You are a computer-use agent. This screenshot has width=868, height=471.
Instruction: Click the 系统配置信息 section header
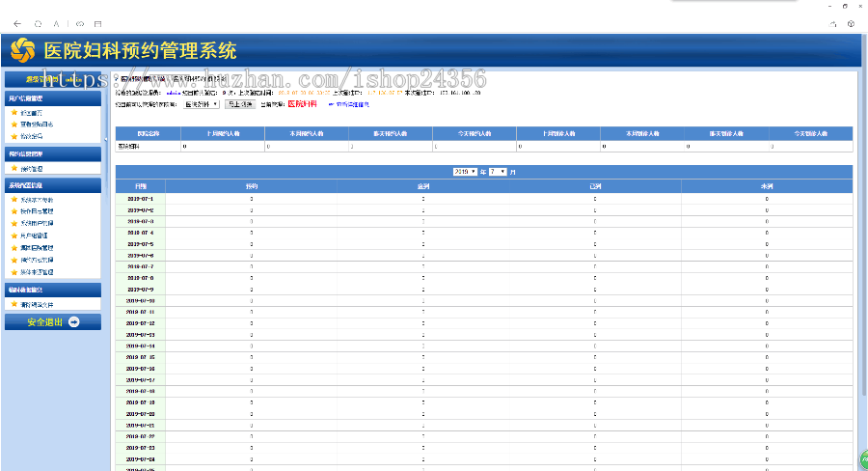click(53, 185)
